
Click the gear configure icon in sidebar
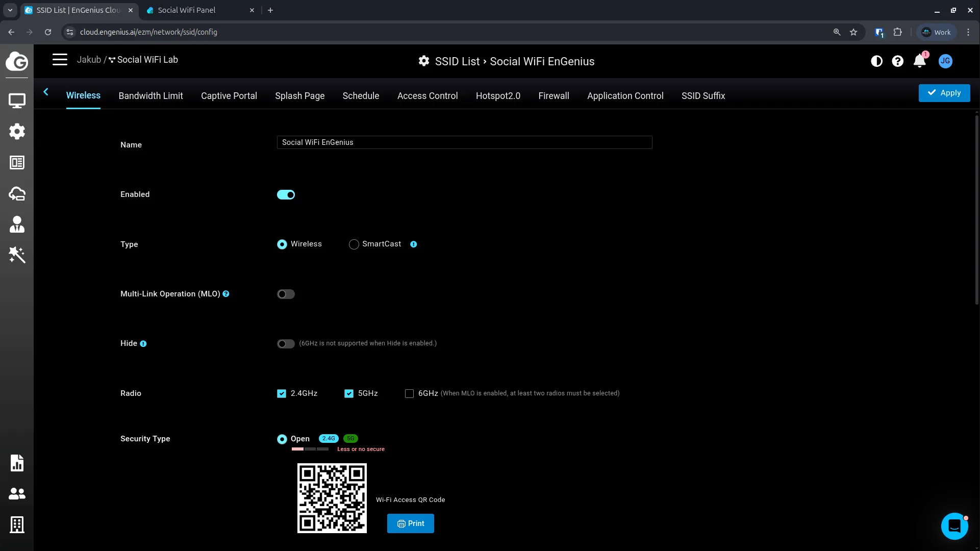17,132
